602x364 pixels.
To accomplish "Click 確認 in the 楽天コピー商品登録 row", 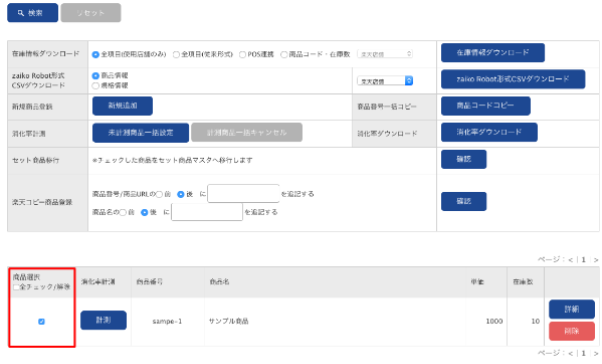I will (x=464, y=201).
